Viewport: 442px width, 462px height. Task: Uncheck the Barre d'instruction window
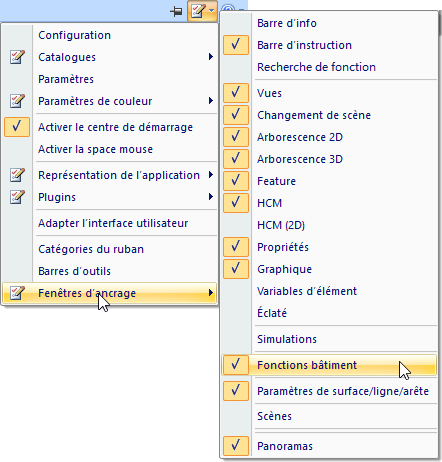(x=236, y=45)
